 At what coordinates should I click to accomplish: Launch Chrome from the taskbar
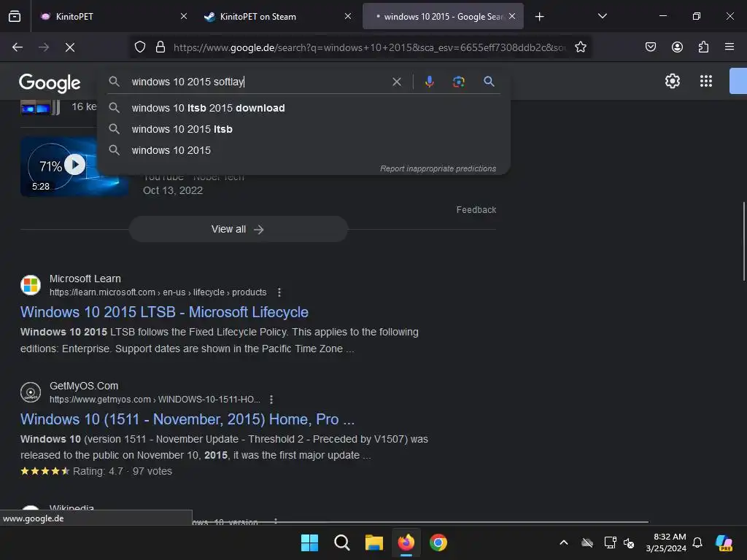(x=438, y=542)
